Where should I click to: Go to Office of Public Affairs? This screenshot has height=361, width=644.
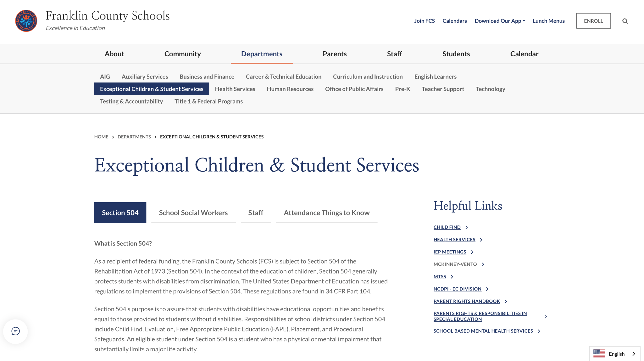coord(354,89)
